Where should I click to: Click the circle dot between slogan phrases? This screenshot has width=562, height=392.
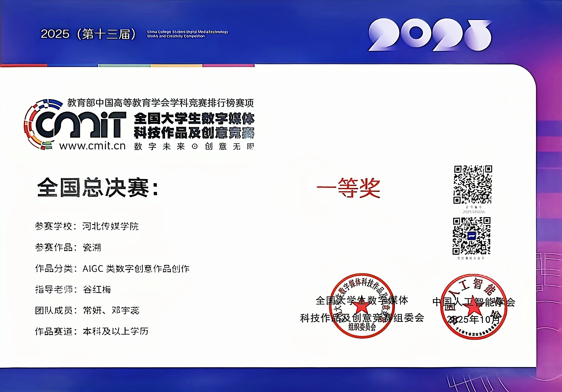coord(195,146)
